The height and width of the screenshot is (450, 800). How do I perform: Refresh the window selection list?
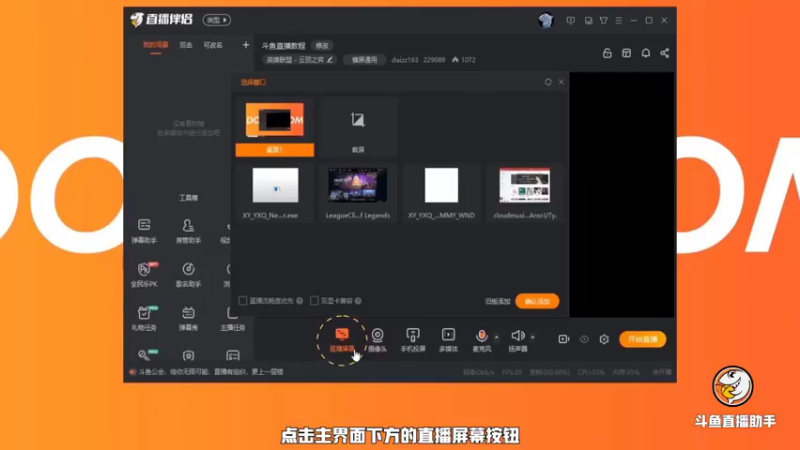[548, 82]
